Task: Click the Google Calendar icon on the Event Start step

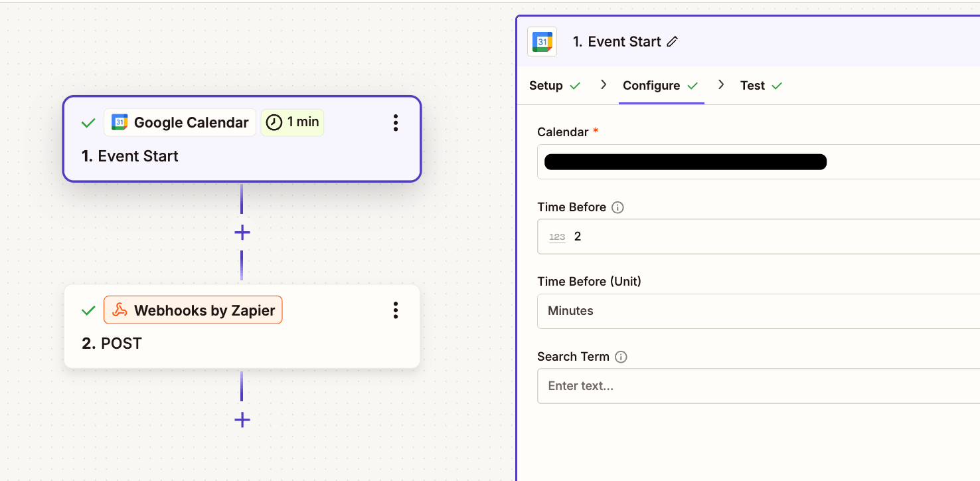Action: click(120, 122)
